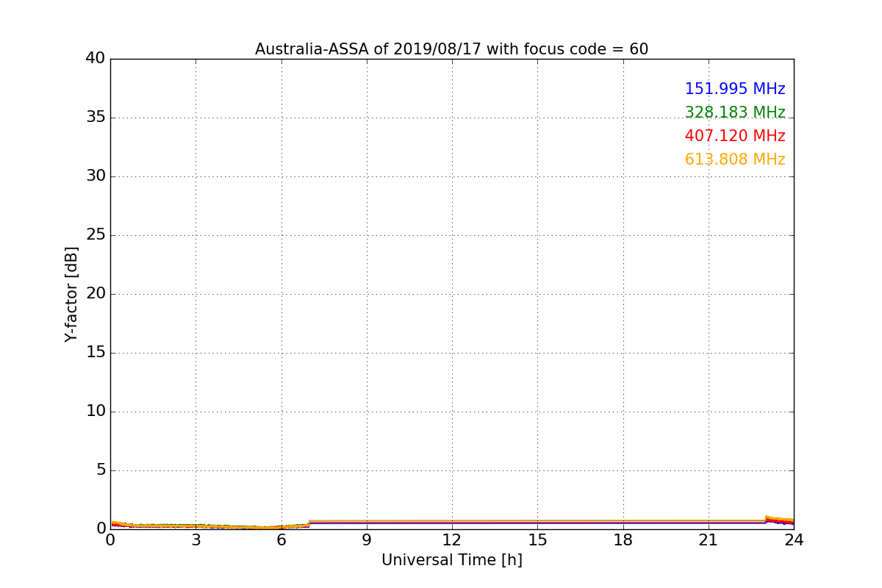
Task: Click the y-axis tick value 30
Action: (96, 176)
